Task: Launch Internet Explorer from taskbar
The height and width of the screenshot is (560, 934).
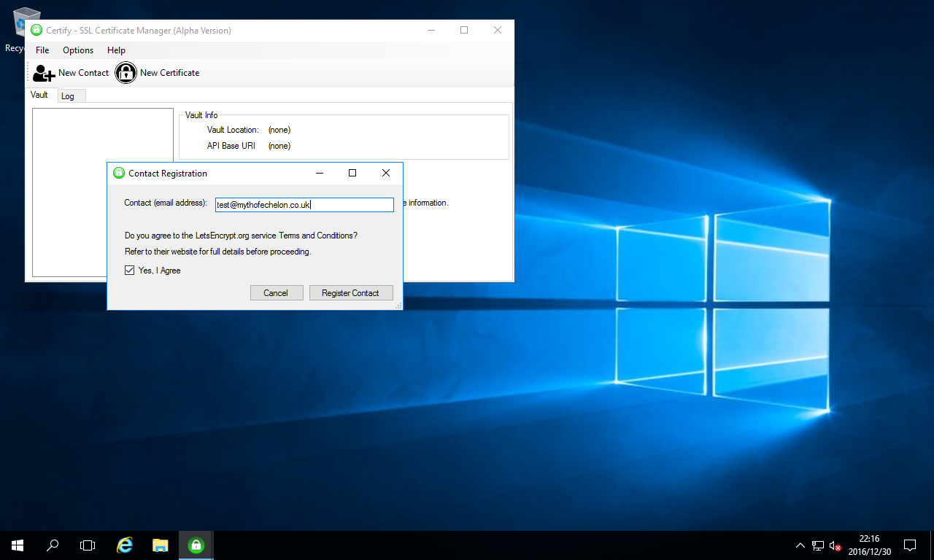Action: pyautogui.click(x=126, y=545)
